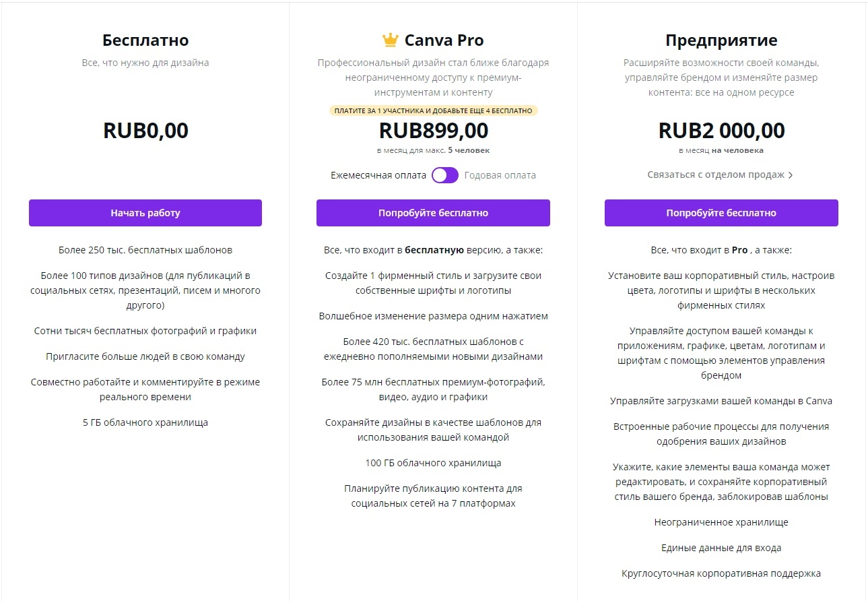Click the Начать работу button
This screenshot has height=601, width=868.
click(145, 213)
